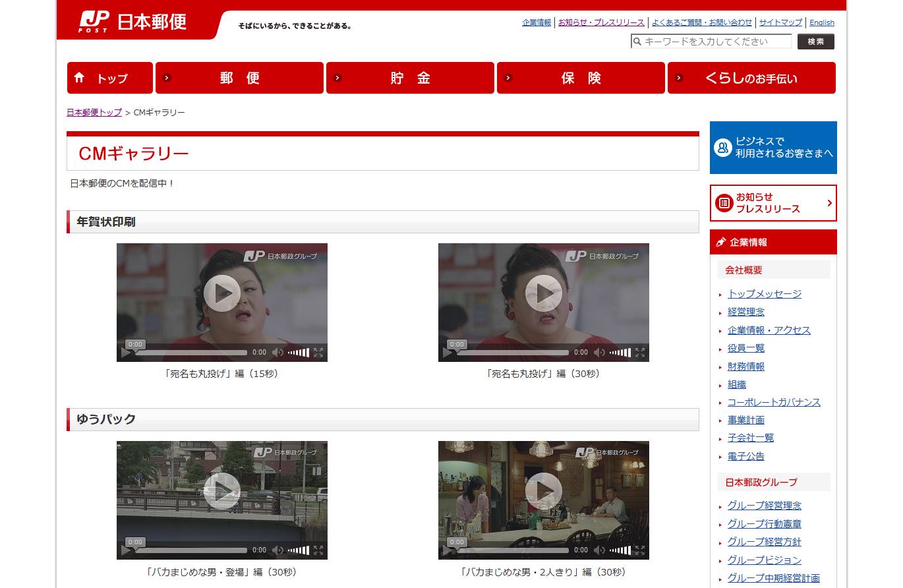Switch to the English site

pyautogui.click(x=822, y=22)
